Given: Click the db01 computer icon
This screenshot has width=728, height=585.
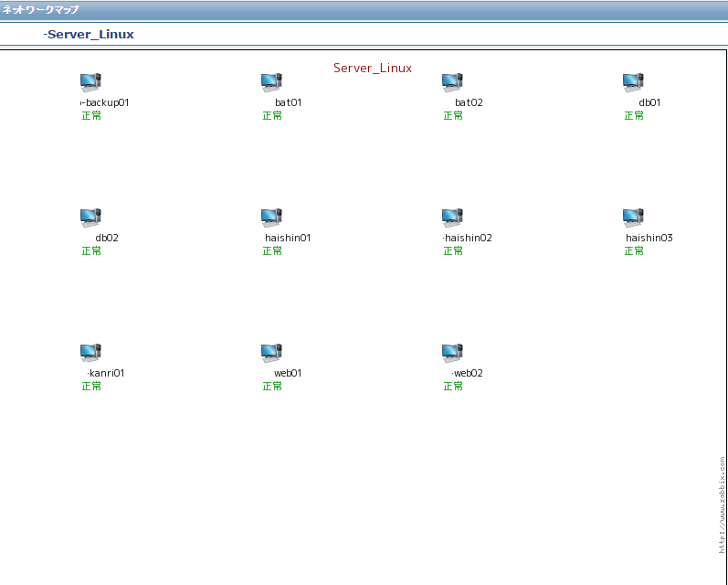Looking at the screenshot, I should point(633,82).
